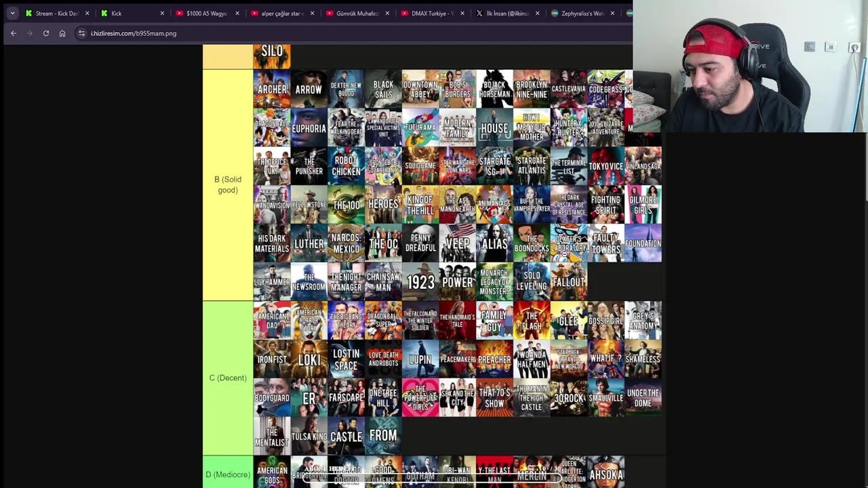The image size is (868, 488).
Task: Select the House tile
Action: pos(494,127)
